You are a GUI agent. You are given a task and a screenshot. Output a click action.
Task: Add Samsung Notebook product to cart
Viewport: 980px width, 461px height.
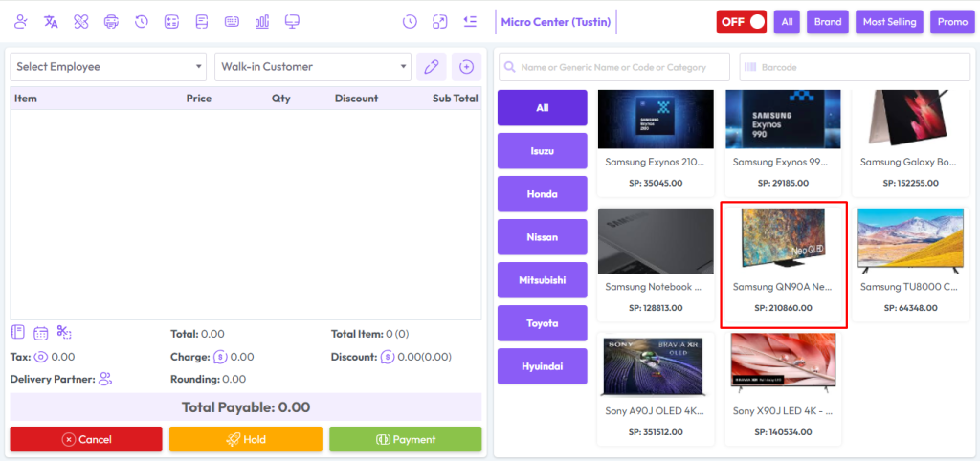[x=656, y=264]
